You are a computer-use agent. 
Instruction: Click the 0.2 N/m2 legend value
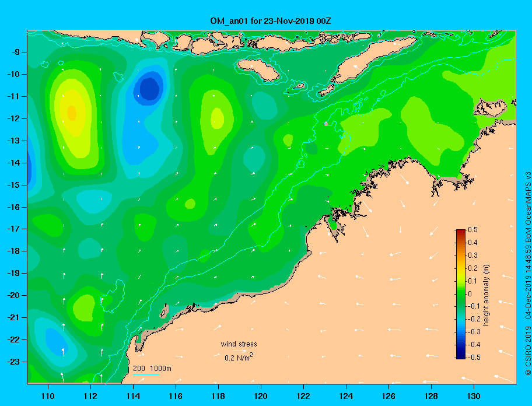click(x=239, y=357)
